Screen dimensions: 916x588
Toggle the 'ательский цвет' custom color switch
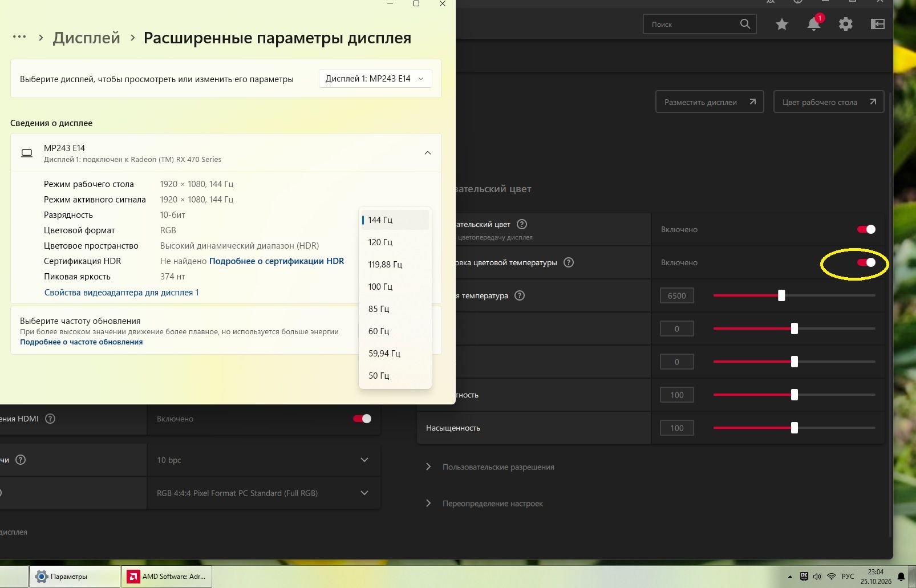coord(866,229)
